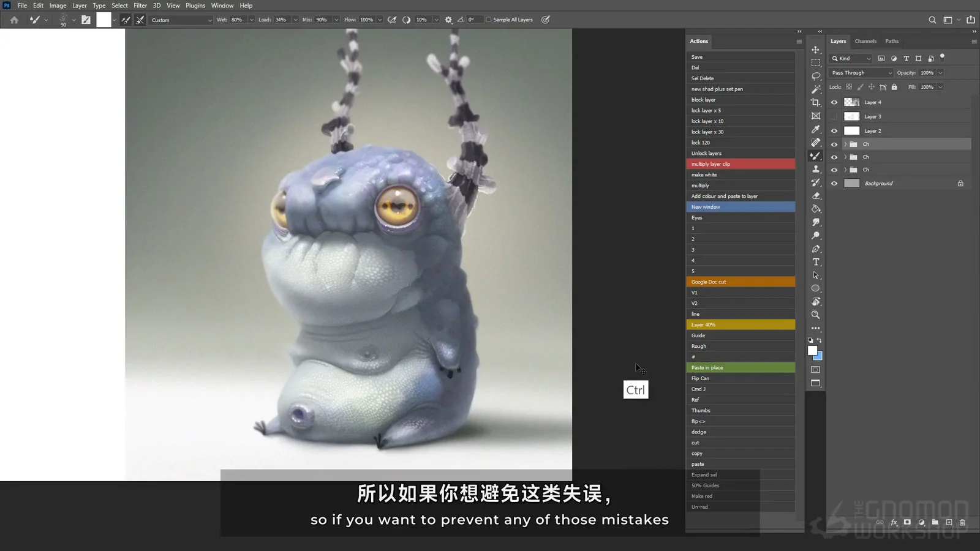Check the Sample All Layers checkbox

489,20
